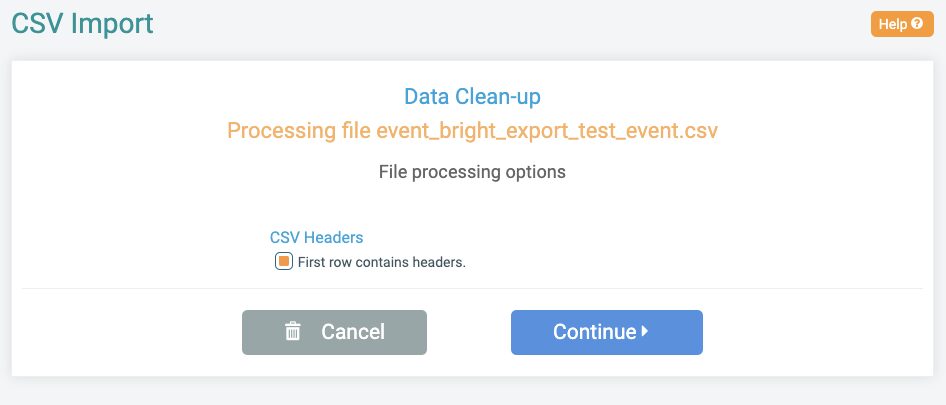Click the word Continue on blue button
This screenshot has height=405, width=946.
[594, 332]
